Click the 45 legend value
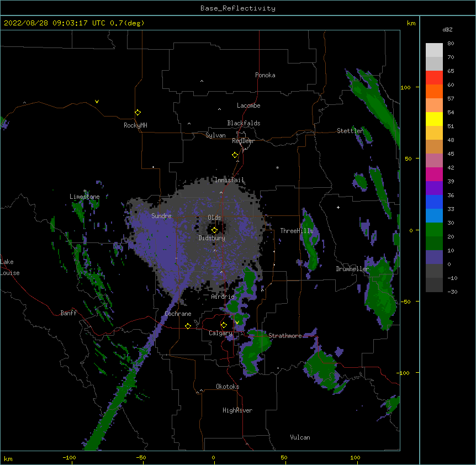 [451, 154]
